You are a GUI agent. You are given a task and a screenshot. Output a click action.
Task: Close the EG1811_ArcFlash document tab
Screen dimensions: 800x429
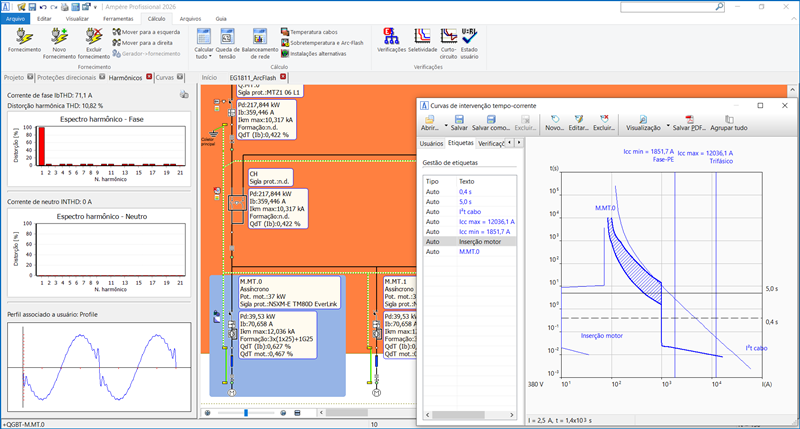point(283,77)
